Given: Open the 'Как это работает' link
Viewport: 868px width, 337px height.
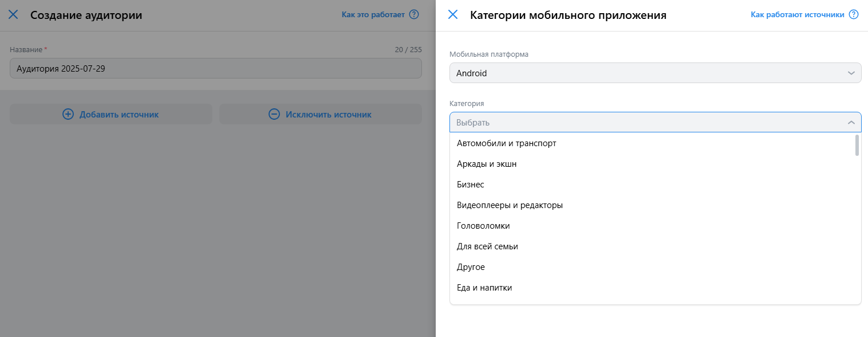Looking at the screenshot, I should tap(373, 15).
